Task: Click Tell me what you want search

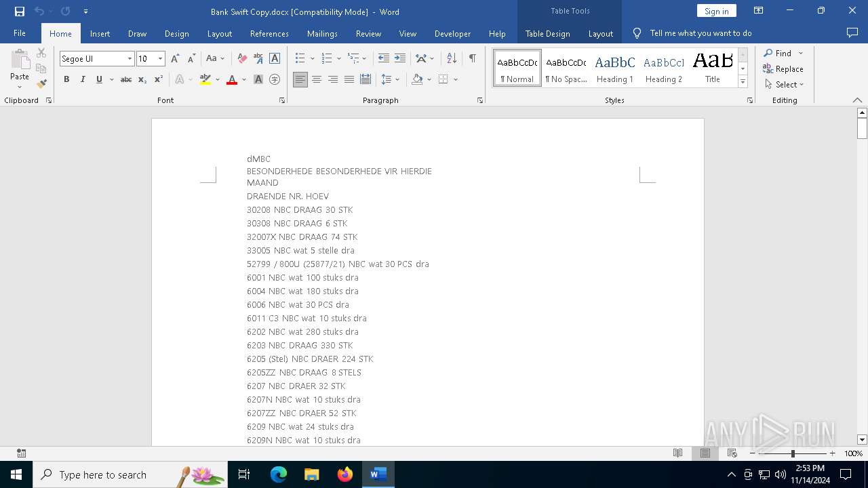Action: click(x=701, y=33)
